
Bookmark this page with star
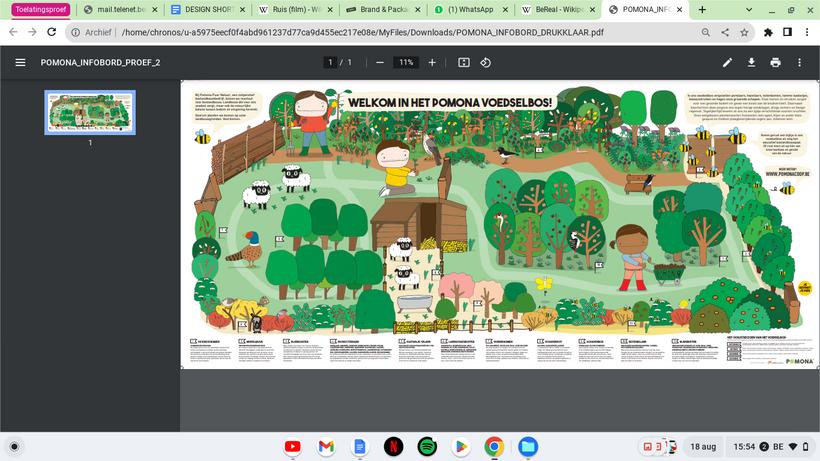pos(744,32)
